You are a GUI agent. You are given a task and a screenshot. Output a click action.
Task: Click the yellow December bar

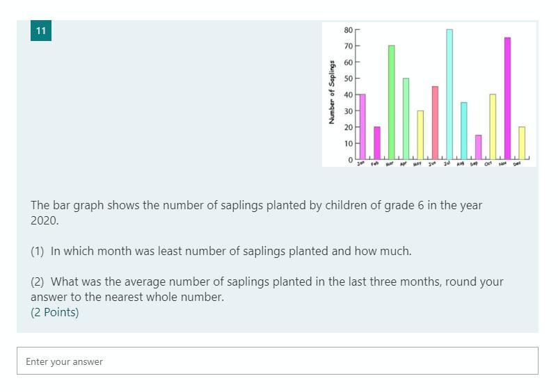(x=522, y=142)
